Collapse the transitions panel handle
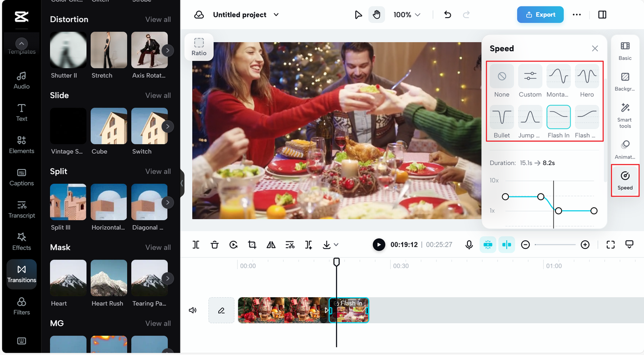 click(x=182, y=184)
